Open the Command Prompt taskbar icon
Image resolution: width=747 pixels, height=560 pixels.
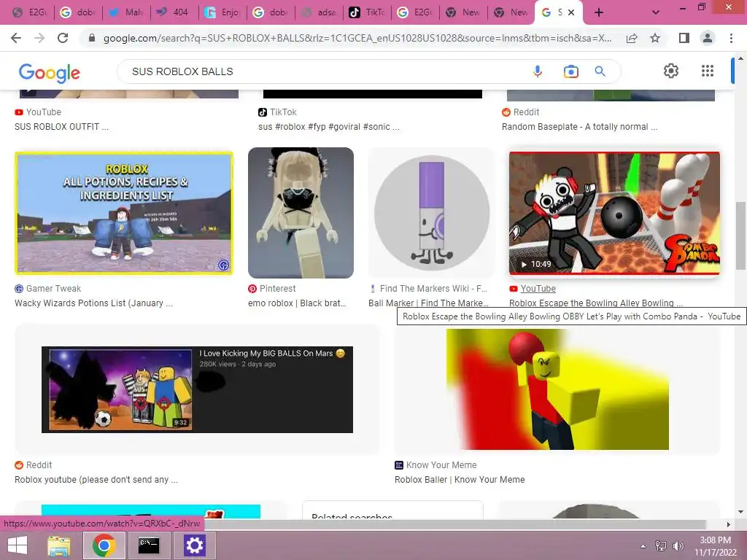coord(149,545)
